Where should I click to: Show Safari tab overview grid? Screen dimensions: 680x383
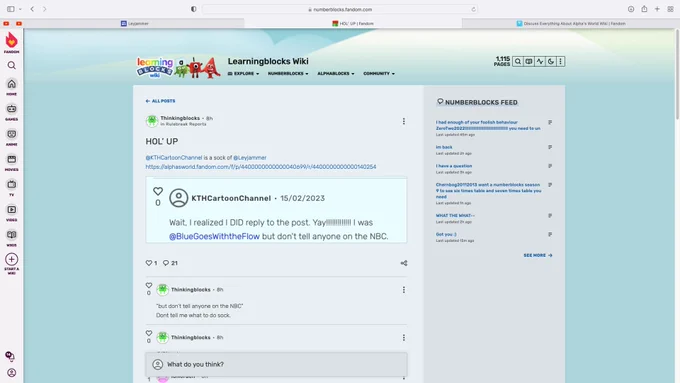[x=670, y=9]
